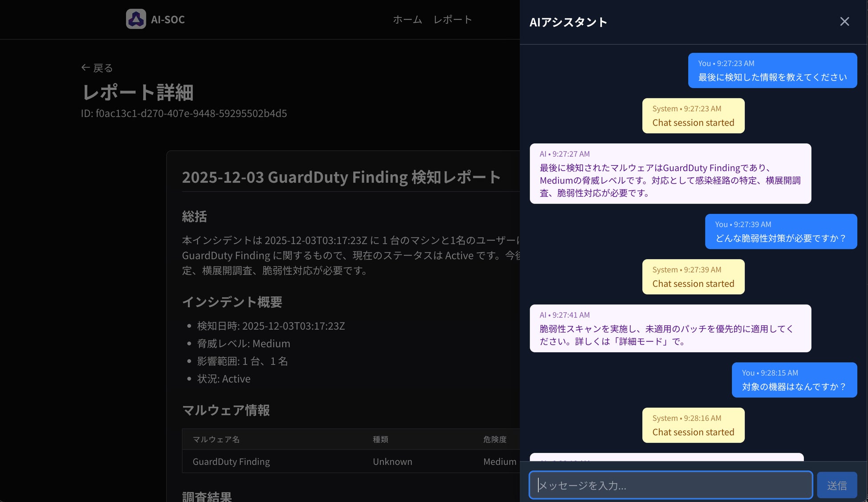
Task: Click the 戻る back arrow link
Action: [97, 68]
